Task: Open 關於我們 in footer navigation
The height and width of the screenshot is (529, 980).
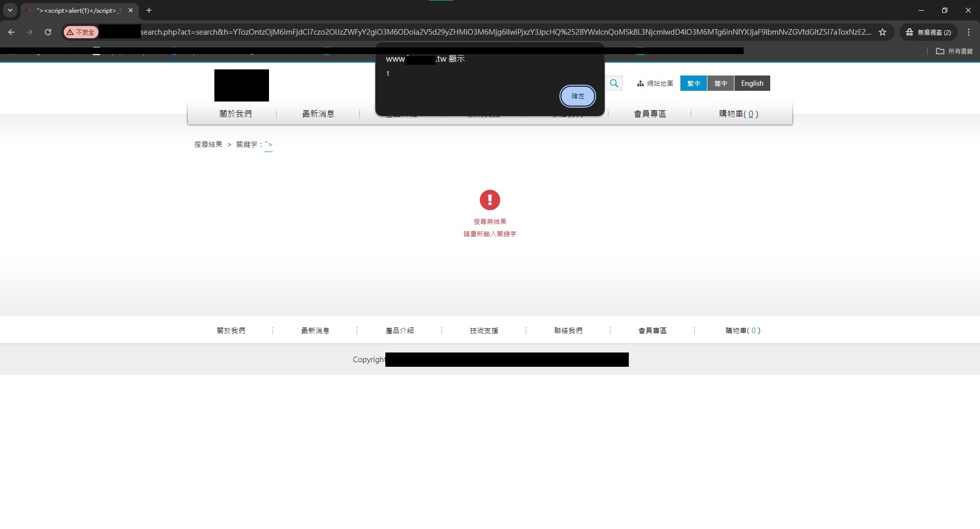Action: [x=231, y=331]
